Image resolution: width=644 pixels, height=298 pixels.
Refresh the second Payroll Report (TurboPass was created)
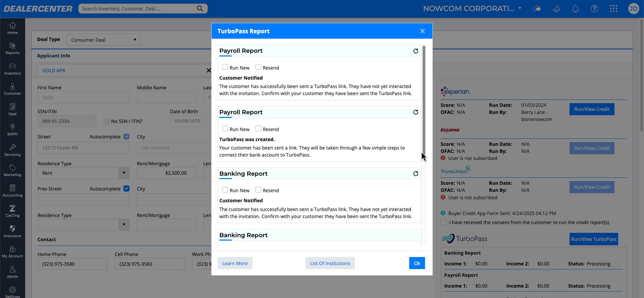(416, 112)
